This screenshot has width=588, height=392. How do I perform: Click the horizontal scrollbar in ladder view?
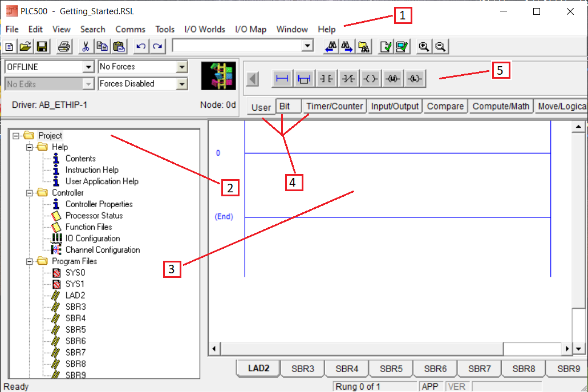click(362, 349)
